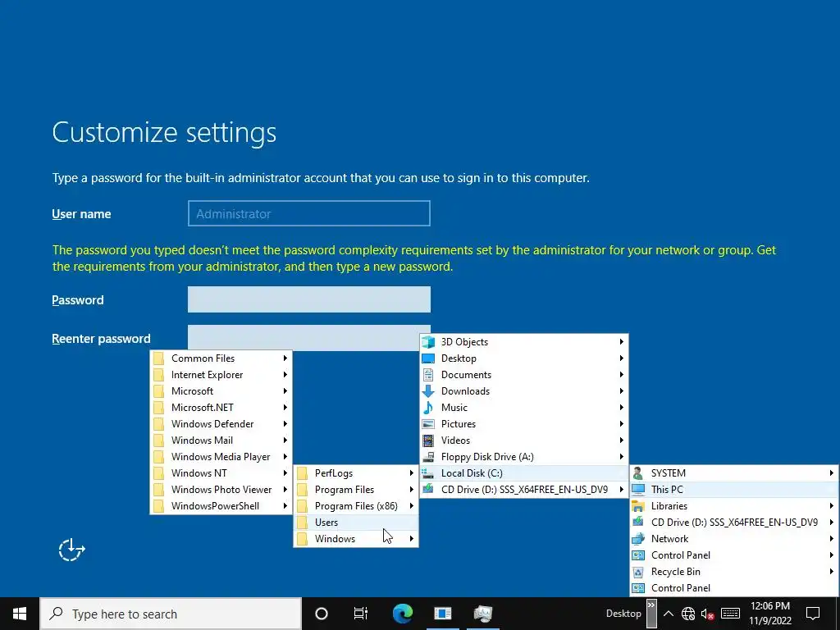
Task: Click the Pictures icon in menu
Action: point(428,424)
